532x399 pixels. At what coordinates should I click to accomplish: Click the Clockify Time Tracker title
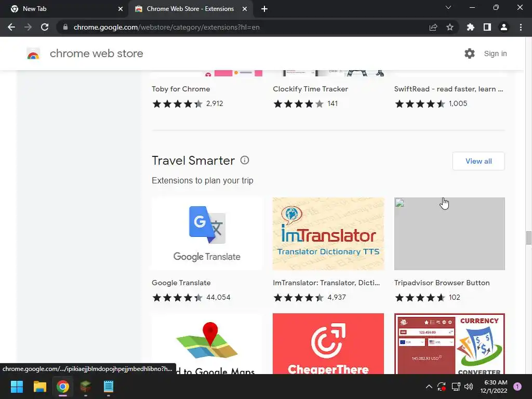[x=311, y=89]
